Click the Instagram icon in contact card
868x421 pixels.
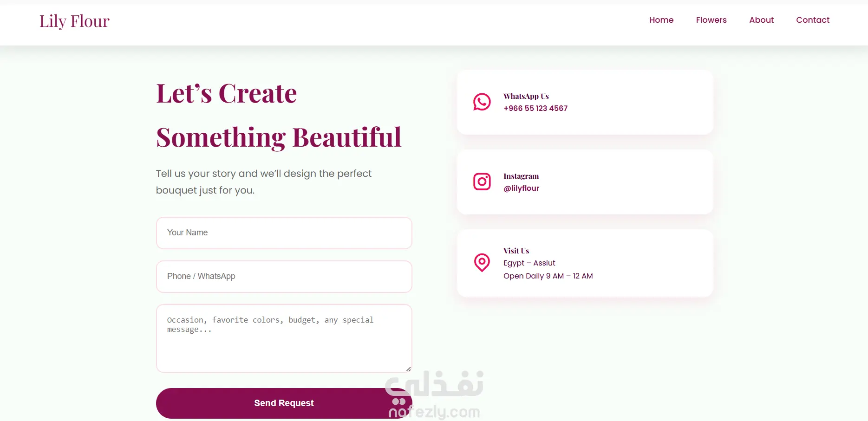482,181
